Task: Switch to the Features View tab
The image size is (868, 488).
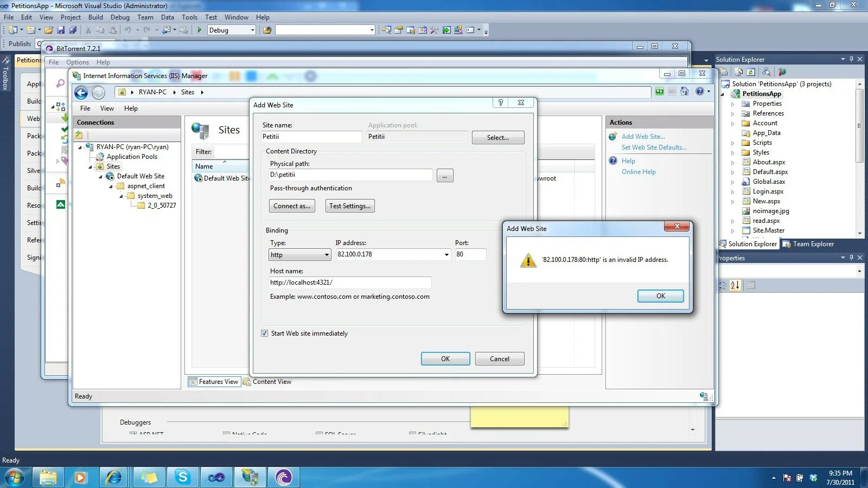Action: pos(214,382)
